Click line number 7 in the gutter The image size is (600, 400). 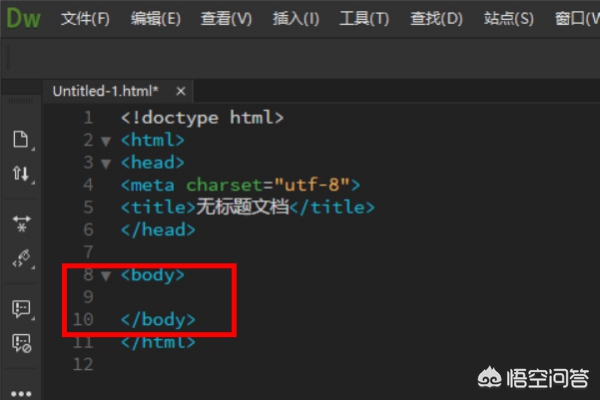click(88, 252)
